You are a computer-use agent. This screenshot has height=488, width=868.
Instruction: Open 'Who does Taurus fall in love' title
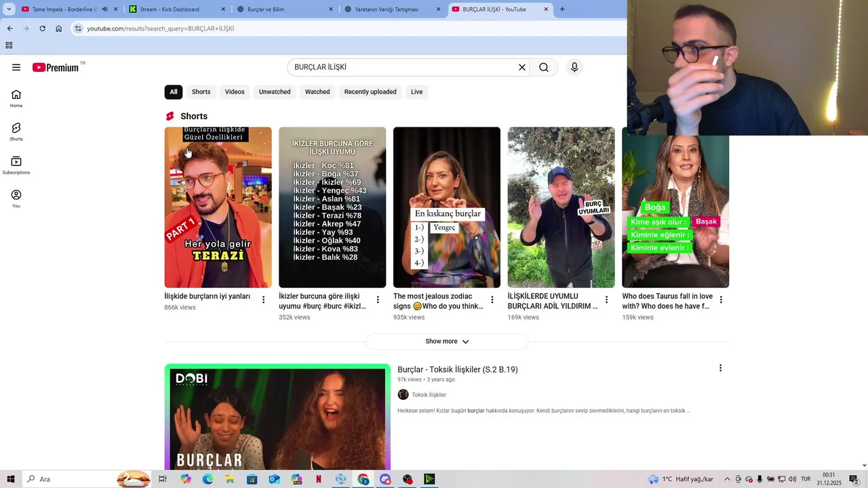tap(667, 301)
